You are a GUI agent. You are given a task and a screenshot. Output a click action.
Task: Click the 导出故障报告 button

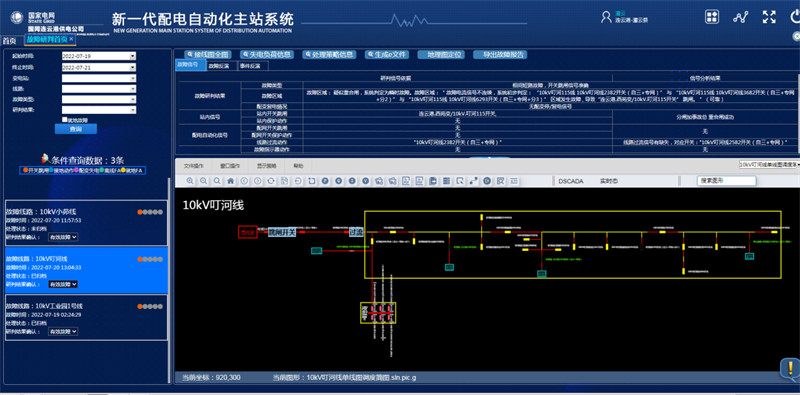[x=500, y=54]
